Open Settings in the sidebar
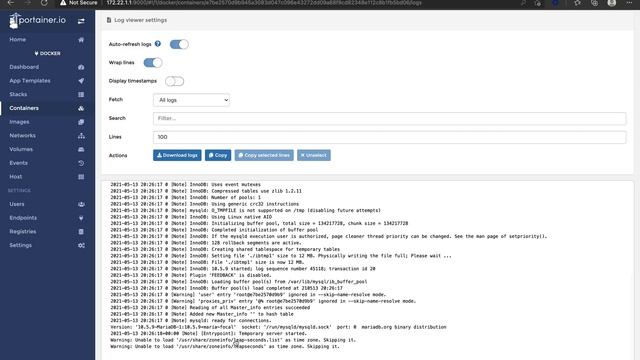 point(20,245)
